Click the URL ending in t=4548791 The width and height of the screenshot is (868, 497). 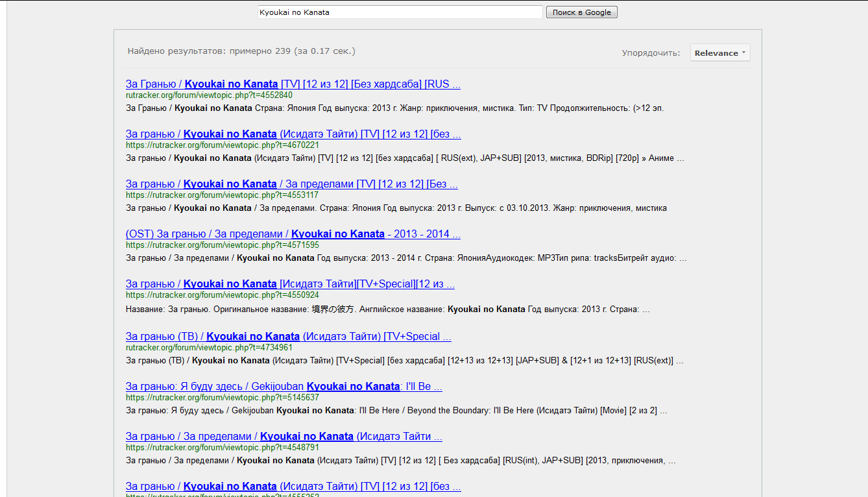(223, 448)
